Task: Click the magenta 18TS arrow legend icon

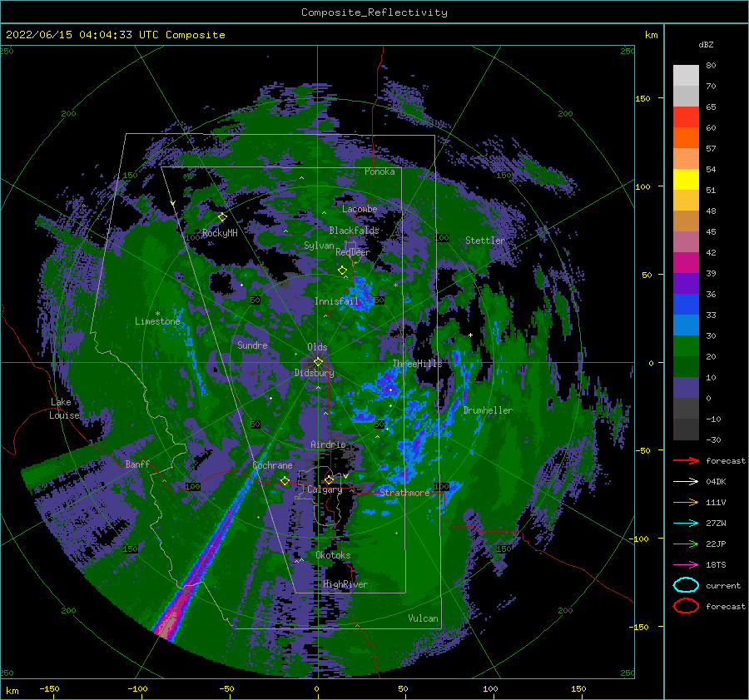Action: (686, 565)
